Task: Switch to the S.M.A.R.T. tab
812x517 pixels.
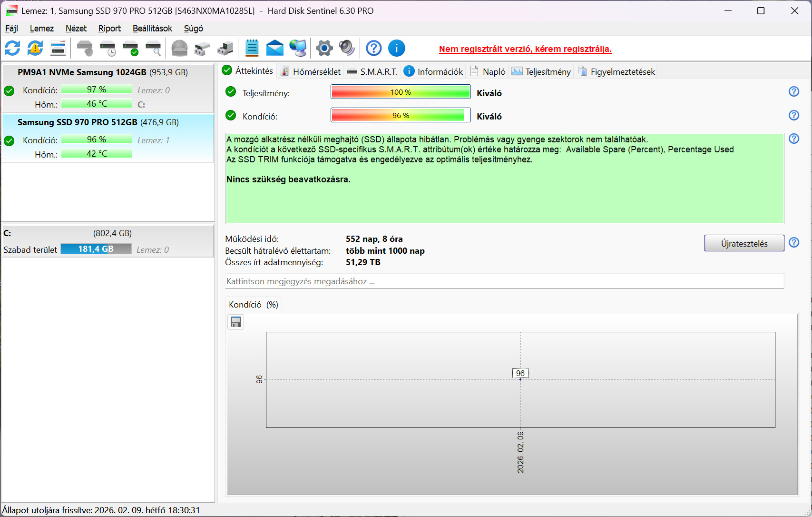Action: coord(372,71)
